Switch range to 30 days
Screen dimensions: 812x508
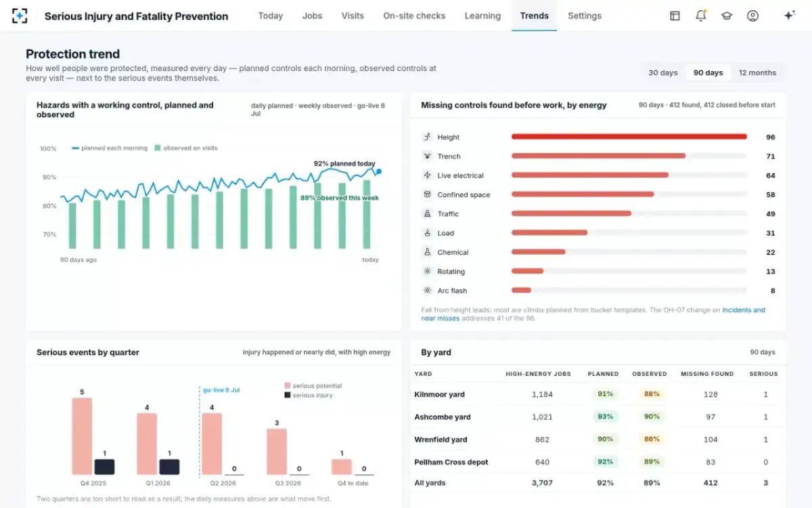coord(663,72)
